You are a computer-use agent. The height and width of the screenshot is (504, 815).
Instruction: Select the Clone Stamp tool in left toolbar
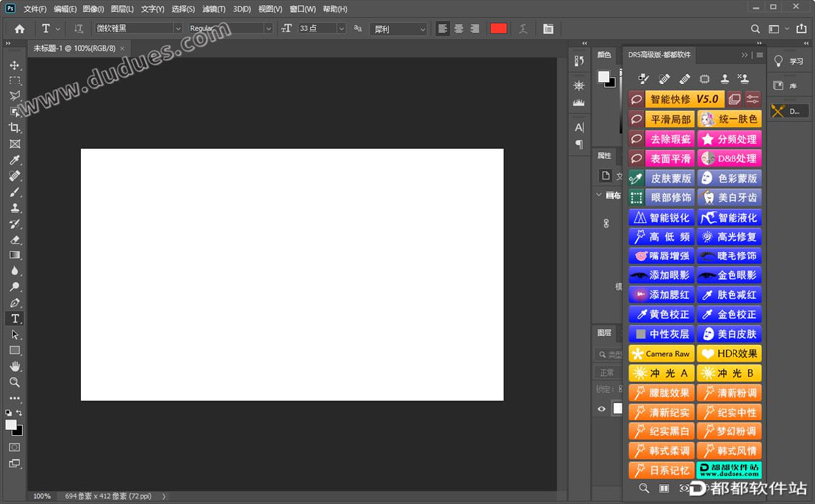[x=15, y=208]
